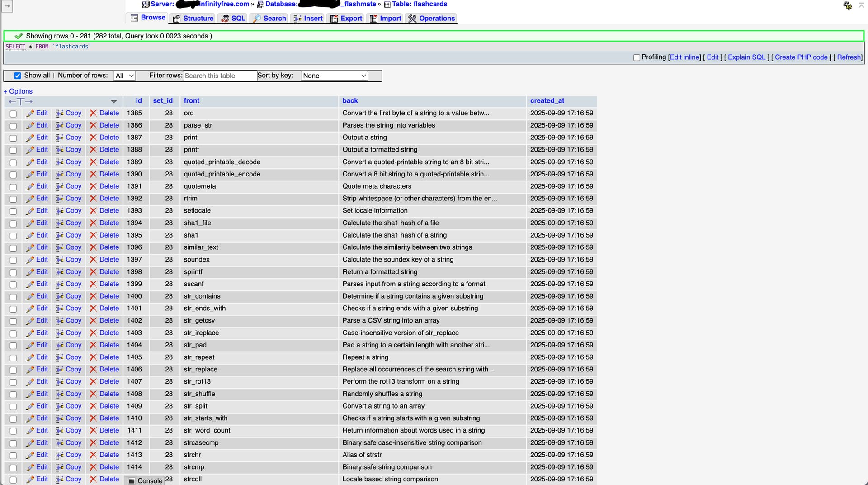Click the Browse tab table icon

point(134,18)
